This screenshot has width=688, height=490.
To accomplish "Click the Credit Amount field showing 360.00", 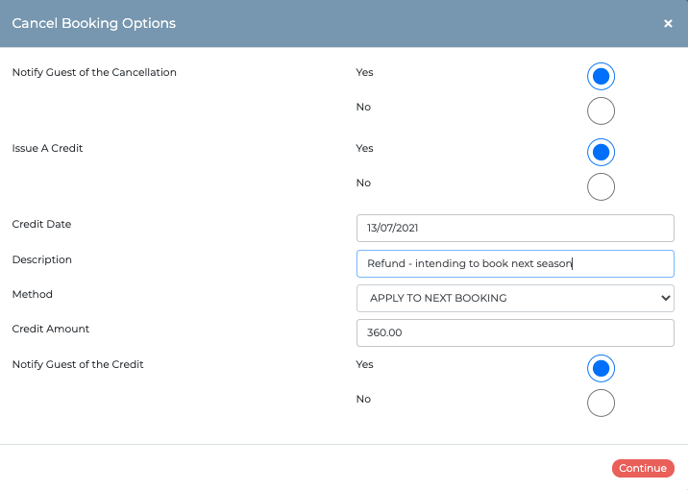I will tap(515, 333).
